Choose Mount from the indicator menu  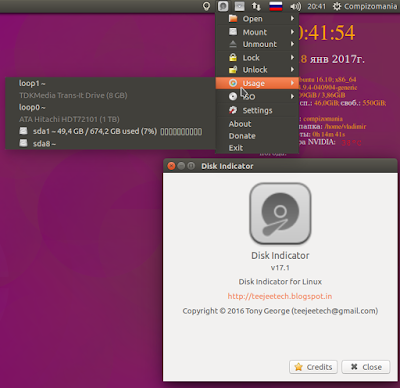(257, 32)
